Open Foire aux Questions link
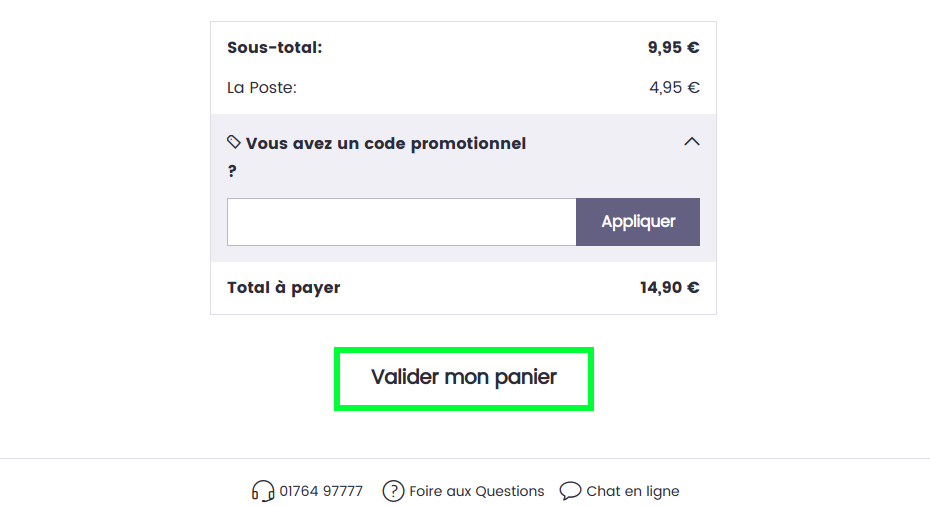 (476, 491)
